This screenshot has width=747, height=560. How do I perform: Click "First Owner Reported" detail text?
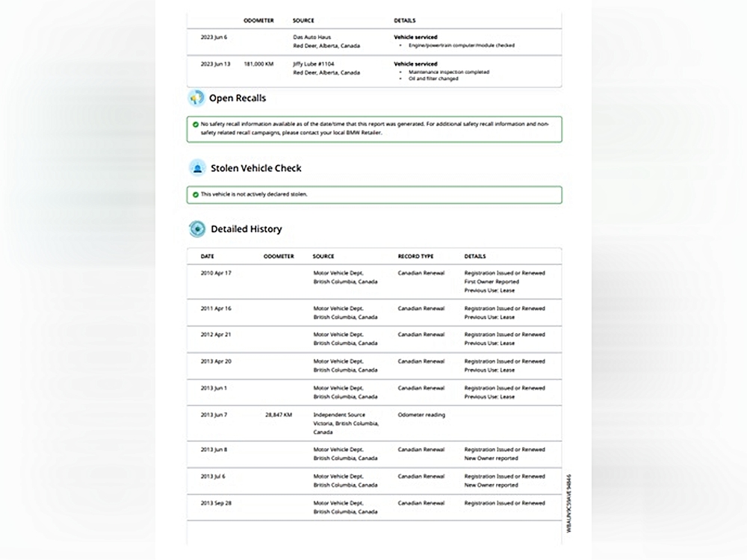[492, 281]
